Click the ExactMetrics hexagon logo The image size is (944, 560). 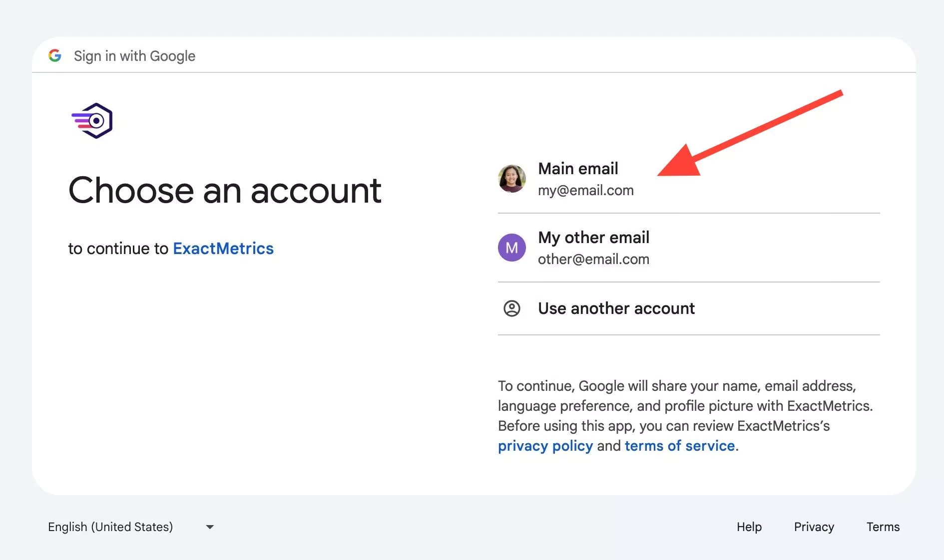(92, 121)
